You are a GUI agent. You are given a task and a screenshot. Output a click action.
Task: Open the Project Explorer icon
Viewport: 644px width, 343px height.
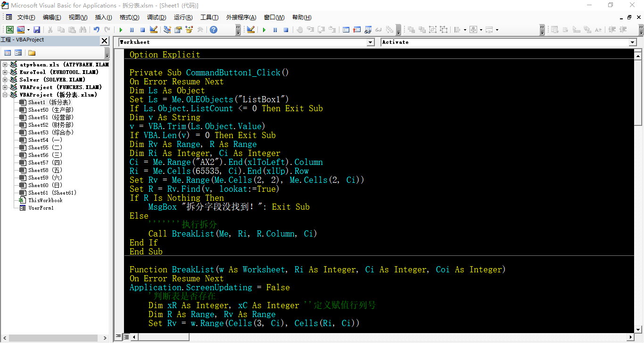pyautogui.click(x=167, y=30)
